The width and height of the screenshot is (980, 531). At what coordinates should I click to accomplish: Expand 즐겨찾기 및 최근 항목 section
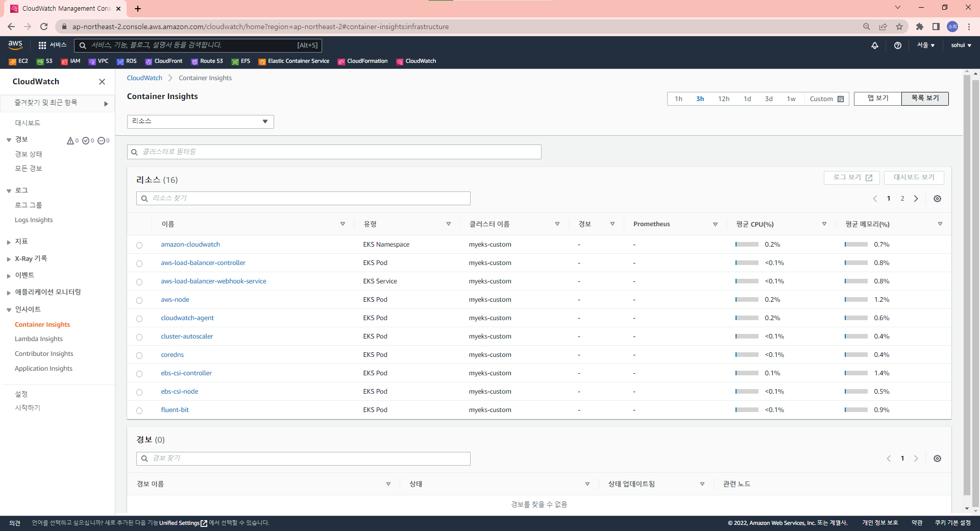[57, 103]
